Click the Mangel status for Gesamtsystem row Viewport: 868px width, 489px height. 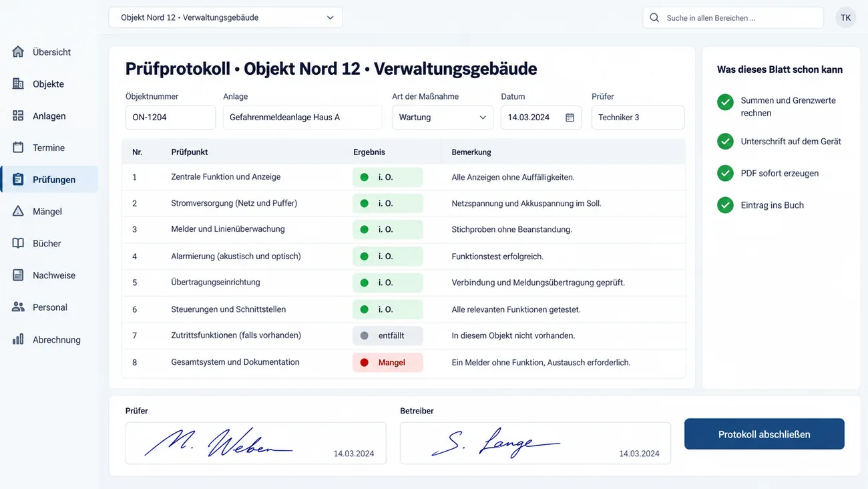tap(387, 362)
